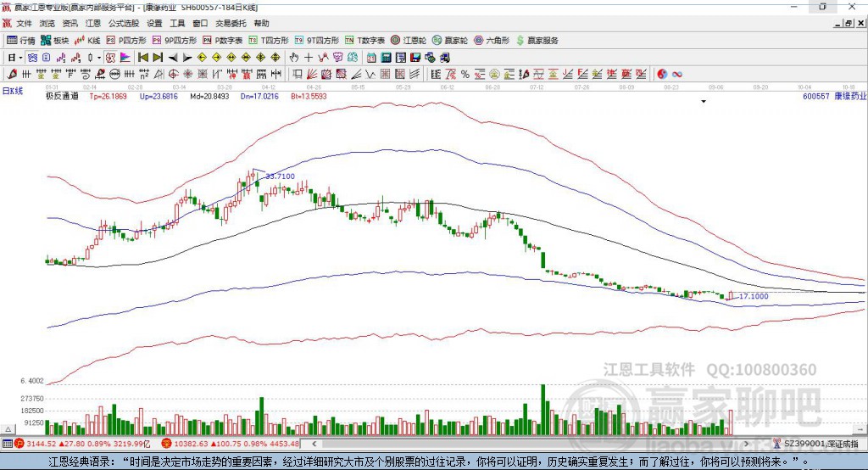Step chart right with black arrow
868x470 pixels.
[187, 58]
